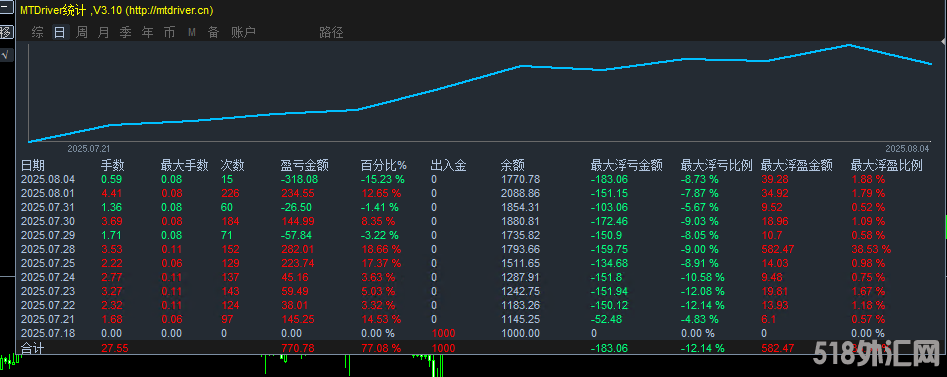
Task: Click the -318.08 profit/loss value
Action: click(x=299, y=179)
